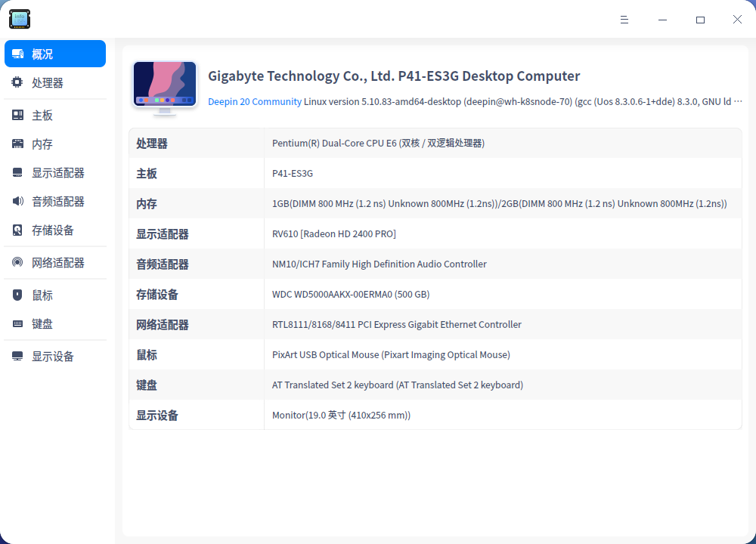This screenshot has width=756, height=544.
Task: Open the 内存 memory section via its icon
Action: (x=17, y=144)
